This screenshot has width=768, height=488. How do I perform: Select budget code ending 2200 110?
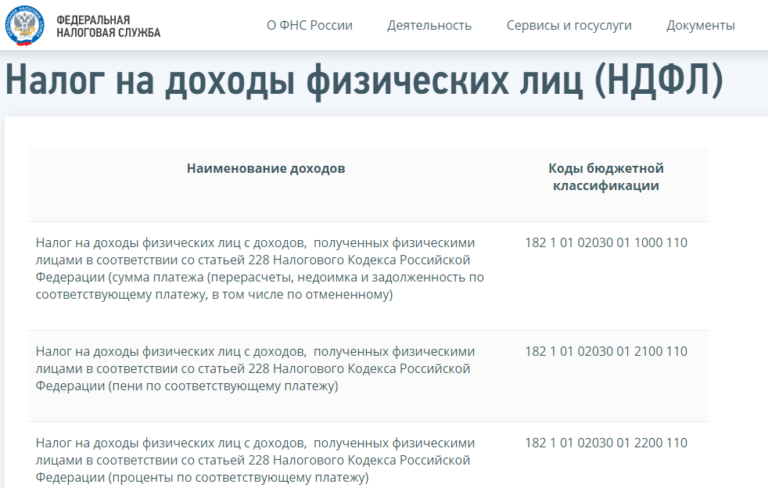tap(606, 442)
